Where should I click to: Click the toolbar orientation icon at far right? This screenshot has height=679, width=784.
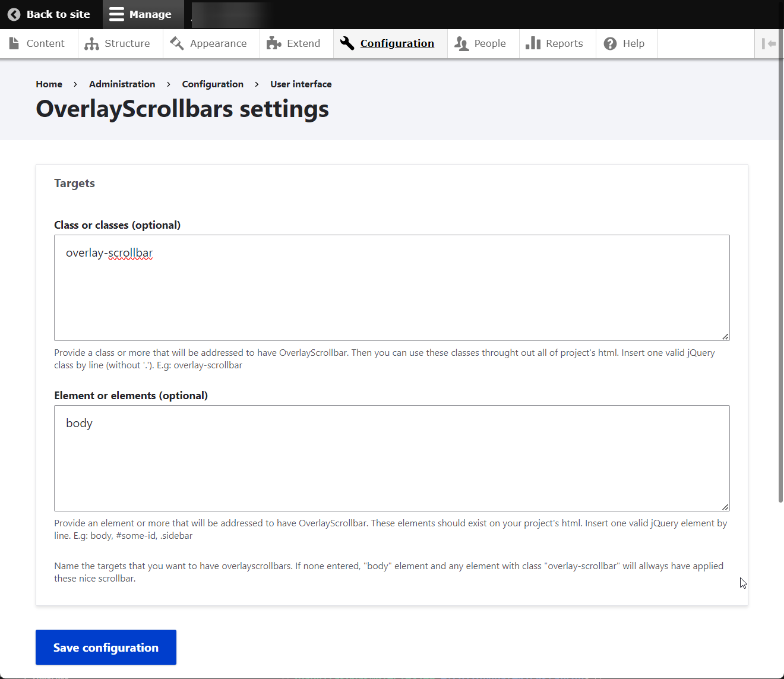(768, 43)
